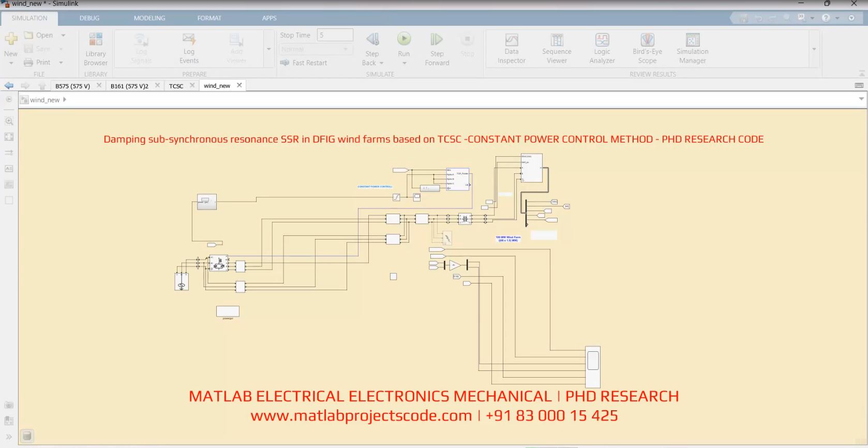Click the Area box palette icon

click(x=9, y=200)
